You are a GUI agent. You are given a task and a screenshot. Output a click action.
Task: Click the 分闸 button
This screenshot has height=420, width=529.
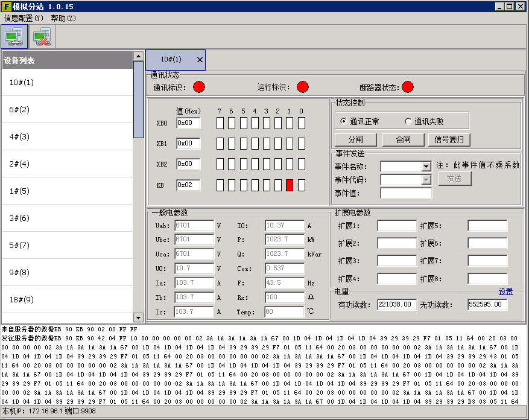point(356,139)
